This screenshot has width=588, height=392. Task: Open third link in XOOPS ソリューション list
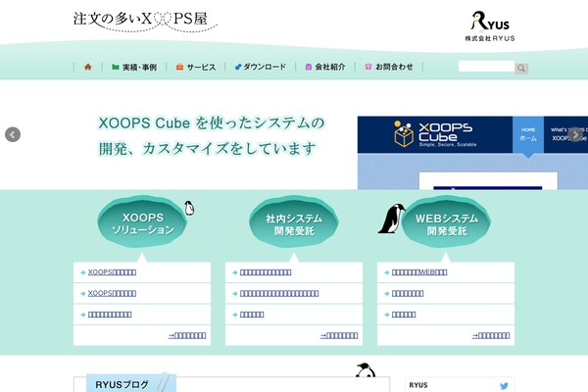tap(110, 315)
